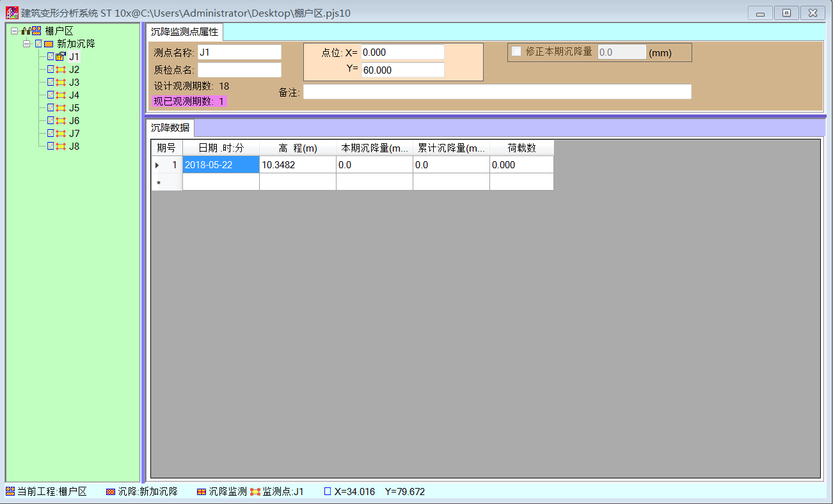Uncheck the J2 tree checkbox
833x504 pixels.
pos(51,70)
